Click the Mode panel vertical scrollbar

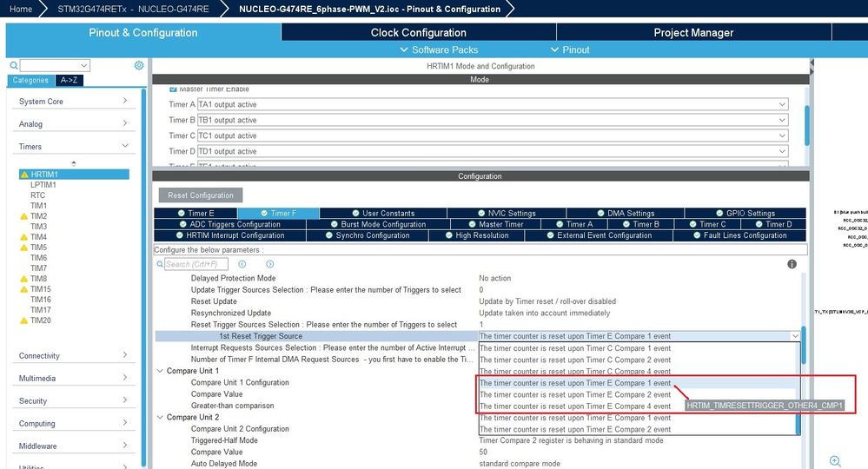pyautogui.click(x=807, y=126)
